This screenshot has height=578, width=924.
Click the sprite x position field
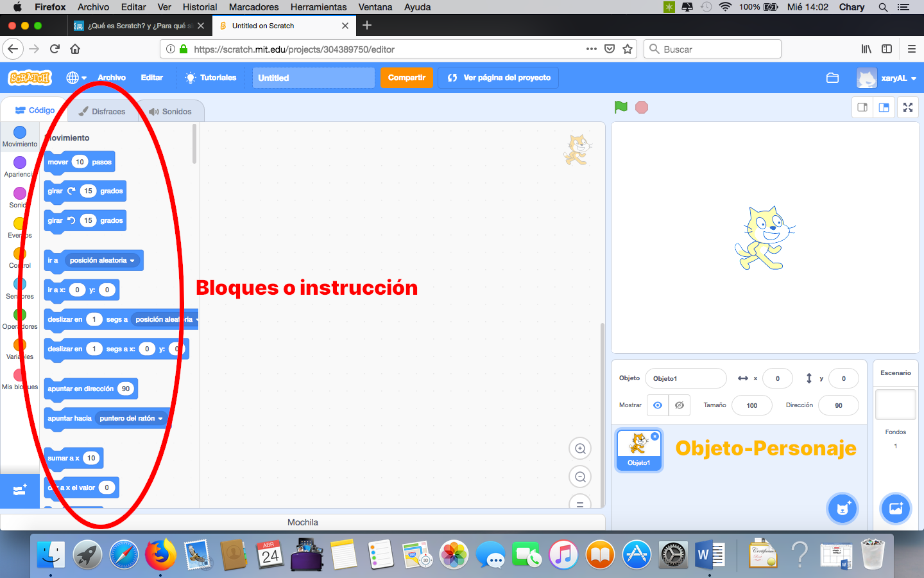[x=778, y=378]
